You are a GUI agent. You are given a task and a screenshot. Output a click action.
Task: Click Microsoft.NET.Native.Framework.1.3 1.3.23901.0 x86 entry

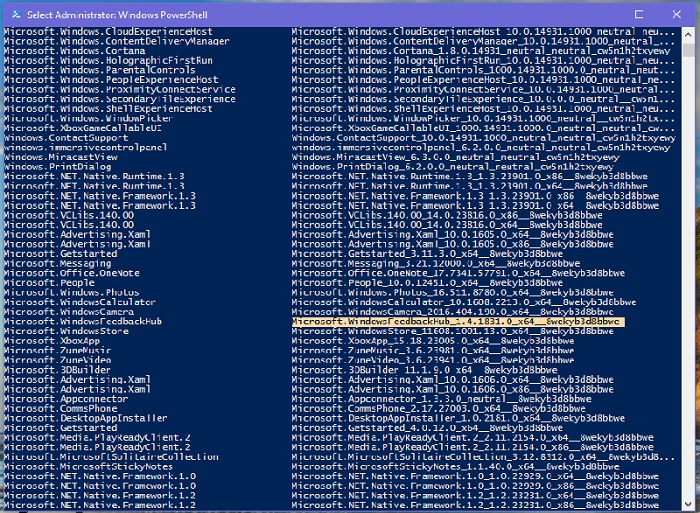click(x=475, y=196)
